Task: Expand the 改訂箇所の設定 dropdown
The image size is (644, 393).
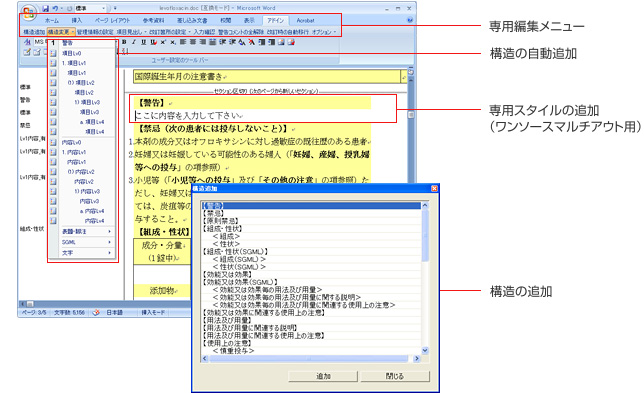Action: 170,32
